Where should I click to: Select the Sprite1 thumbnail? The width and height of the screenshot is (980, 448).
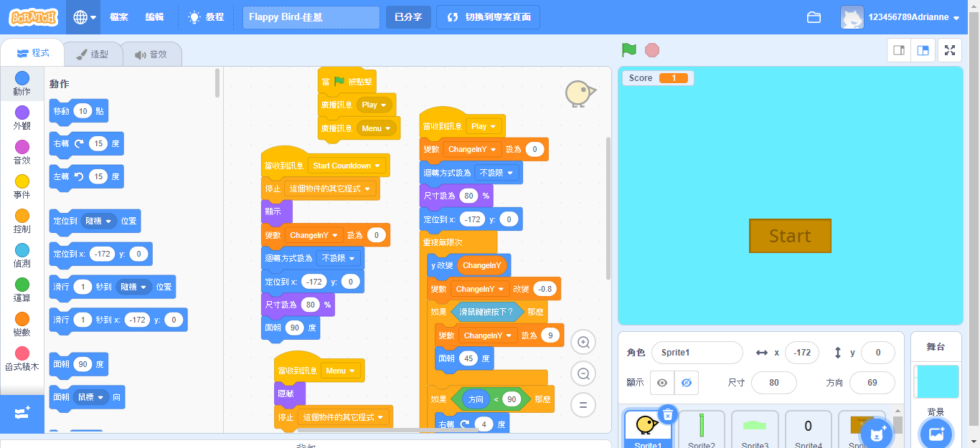click(x=648, y=429)
